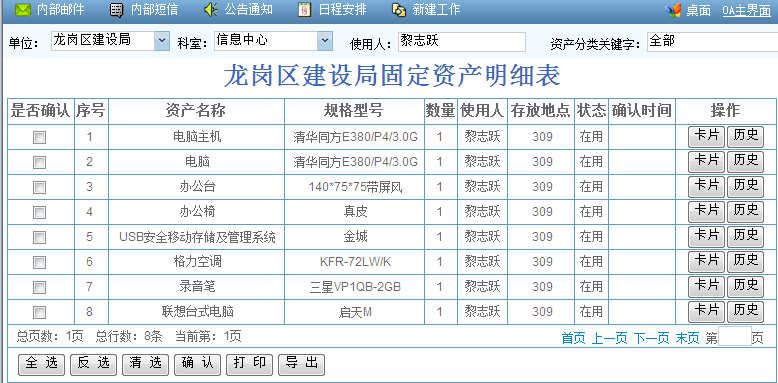Click the 全选 button

41,365
